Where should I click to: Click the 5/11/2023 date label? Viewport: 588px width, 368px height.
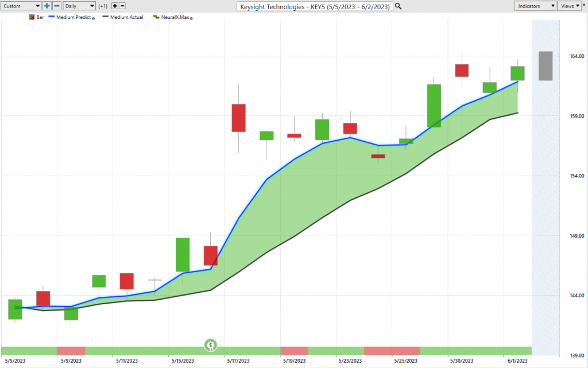[x=127, y=361]
